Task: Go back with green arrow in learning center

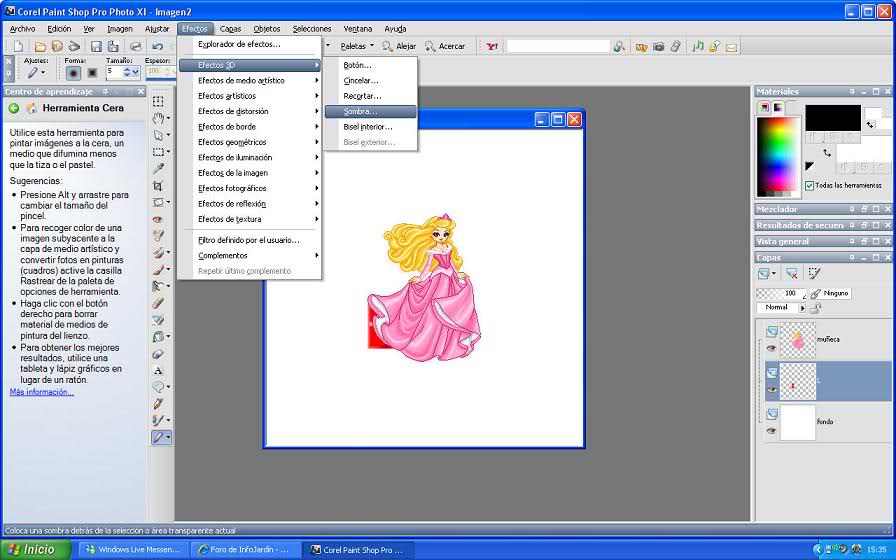Action: (x=14, y=108)
